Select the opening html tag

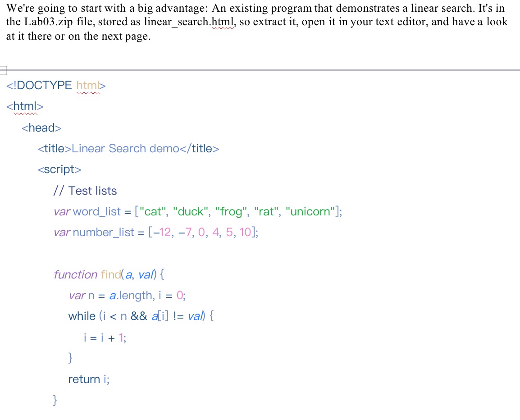click(x=24, y=106)
